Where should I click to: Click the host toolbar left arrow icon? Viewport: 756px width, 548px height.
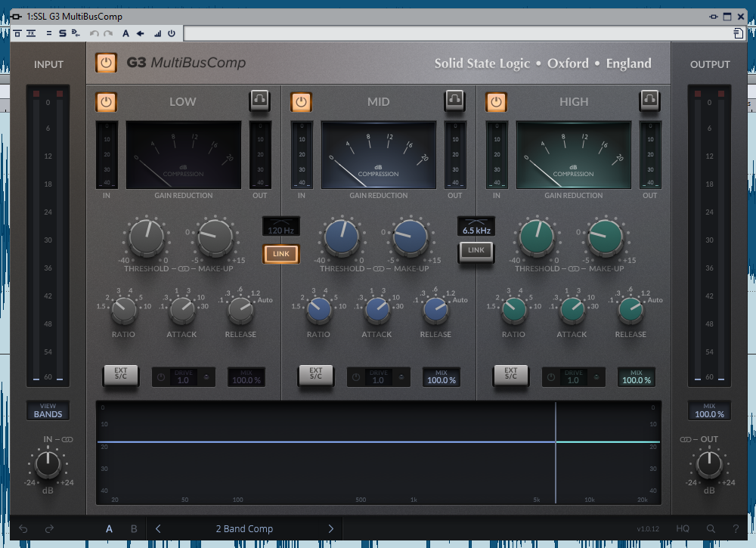(x=141, y=33)
